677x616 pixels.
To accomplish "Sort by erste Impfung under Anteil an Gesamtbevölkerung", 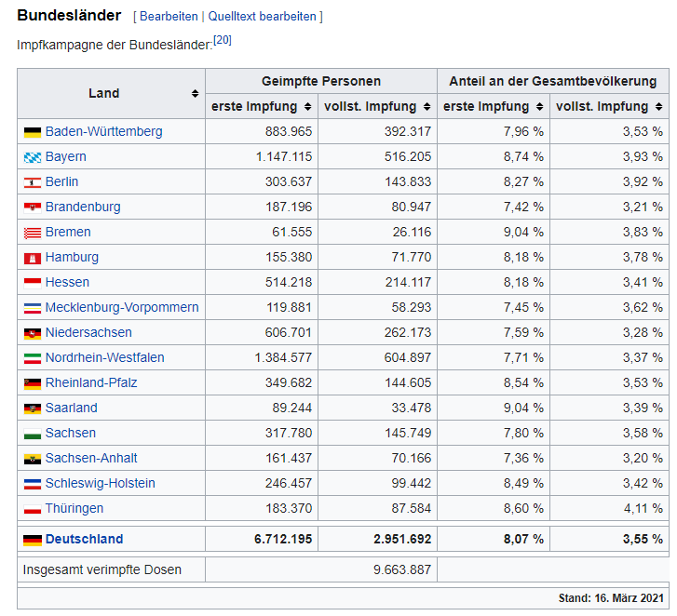I will [x=541, y=107].
